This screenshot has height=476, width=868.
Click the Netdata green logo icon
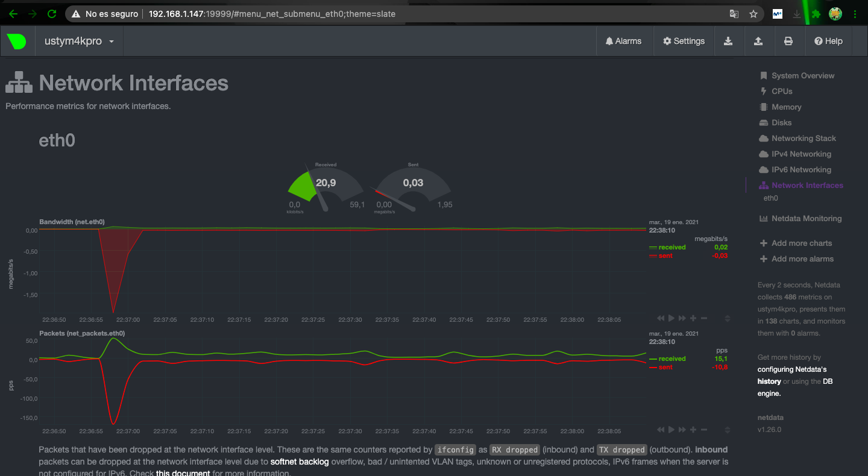17,42
